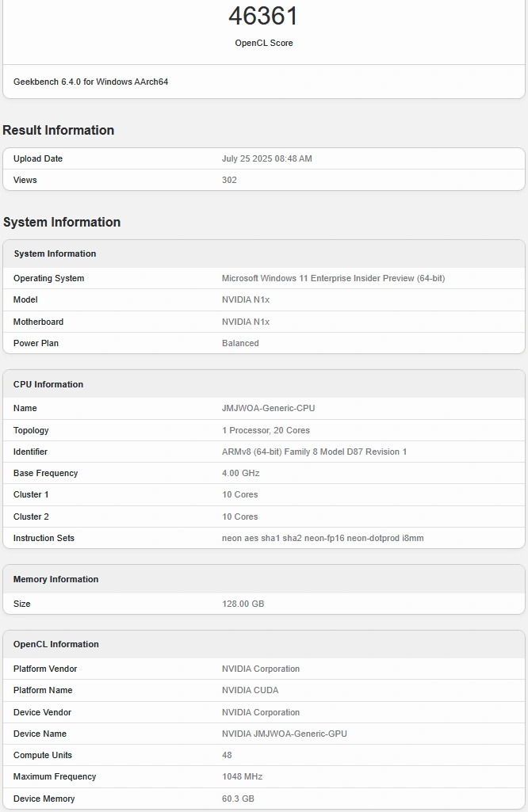The width and height of the screenshot is (528, 812).
Task: Click the 'Size' label under Memory Information
Action: coord(21,604)
